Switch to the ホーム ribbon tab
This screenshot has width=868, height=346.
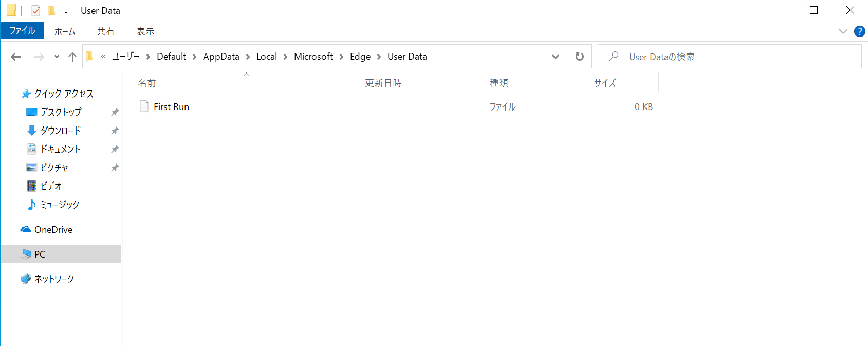(65, 31)
